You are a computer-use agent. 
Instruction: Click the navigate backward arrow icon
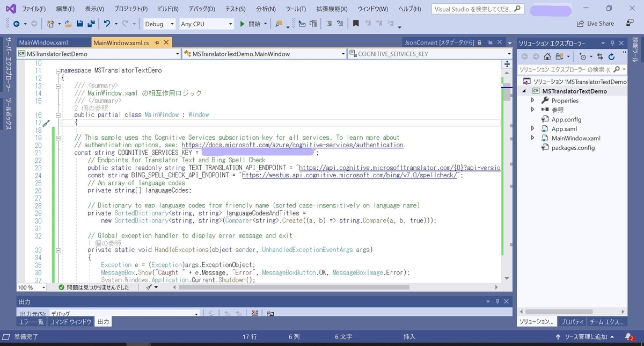click(x=17, y=24)
